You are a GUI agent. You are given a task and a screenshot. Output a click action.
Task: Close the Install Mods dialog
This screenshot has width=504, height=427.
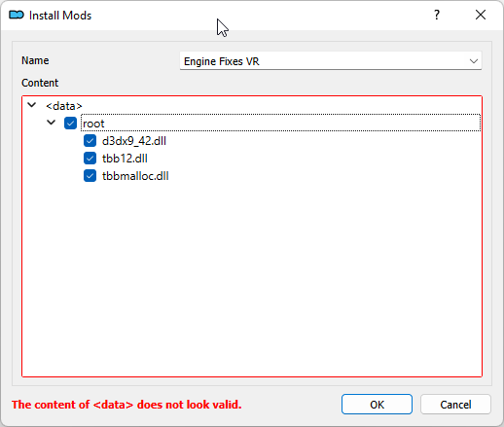(481, 15)
